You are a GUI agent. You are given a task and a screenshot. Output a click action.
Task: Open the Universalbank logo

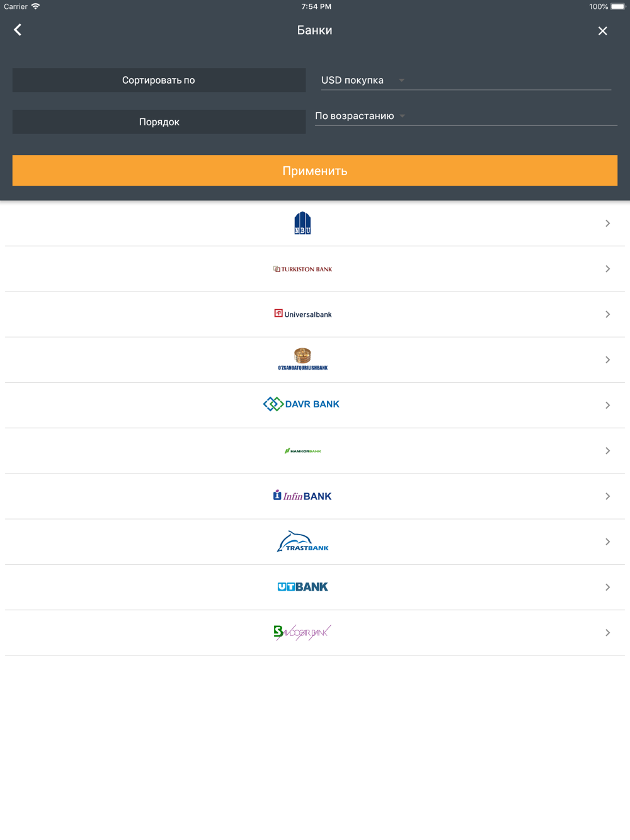tap(302, 314)
